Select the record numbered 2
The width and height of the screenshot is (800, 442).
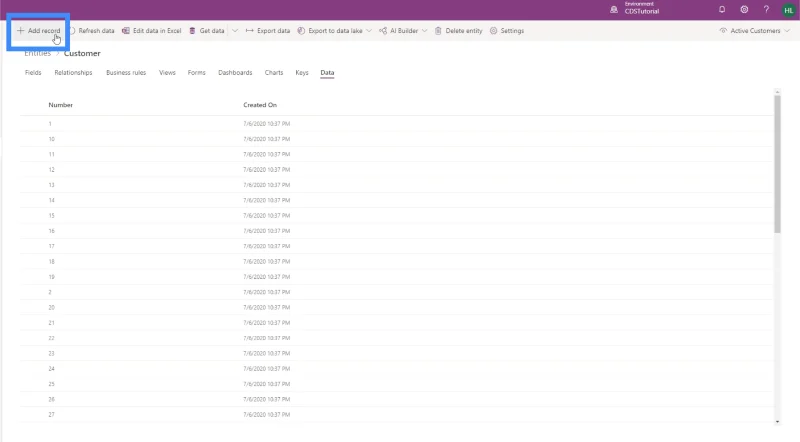click(x=396, y=292)
